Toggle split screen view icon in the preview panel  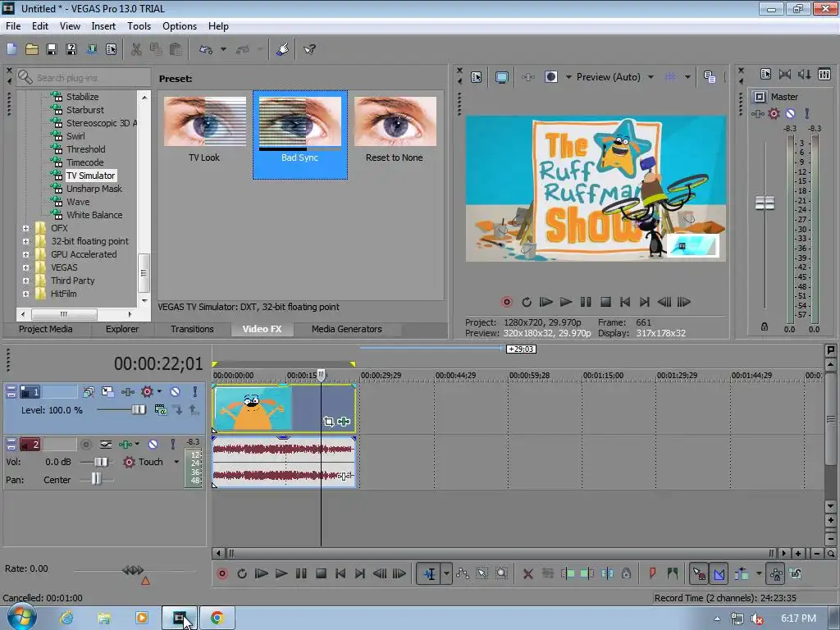pos(550,77)
